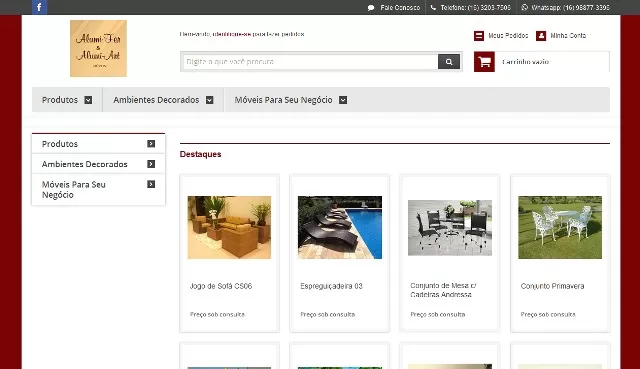Click the identifique-se login link
The height and width of the screenshot is (369, 640).
pyautogui.click(x=231, y=34)
